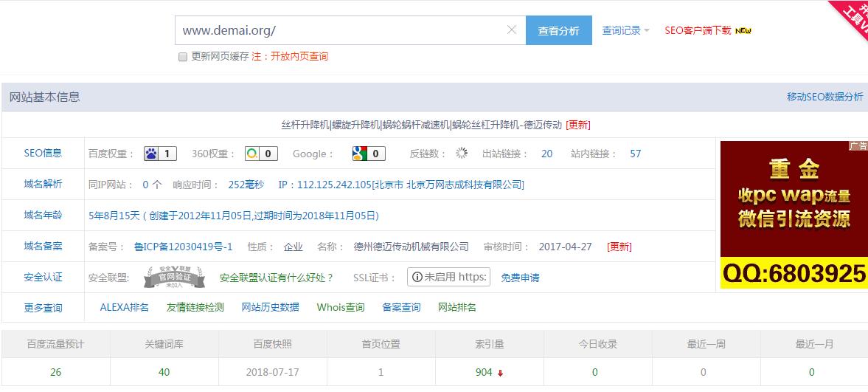Open 安全联盟认证有什么好处 link

tap(277, 278)
